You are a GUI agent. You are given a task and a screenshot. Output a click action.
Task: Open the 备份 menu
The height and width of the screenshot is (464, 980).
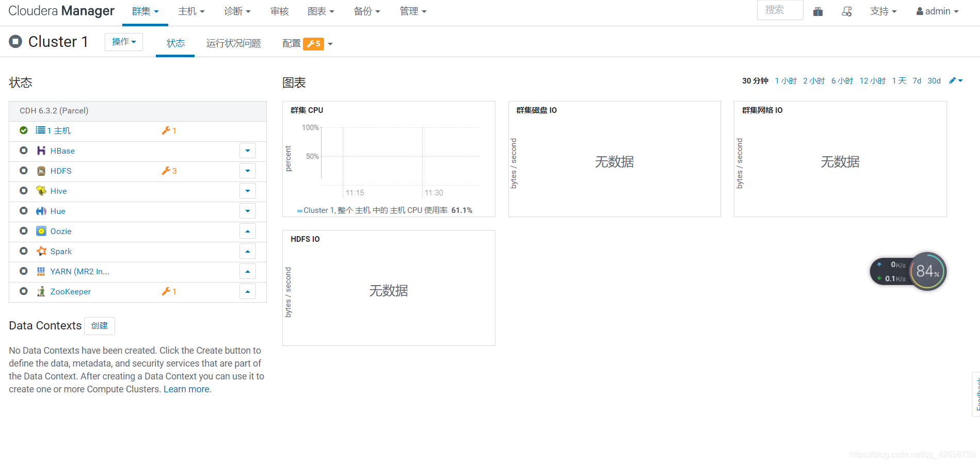pyautogui.click(x=367, y=11)
